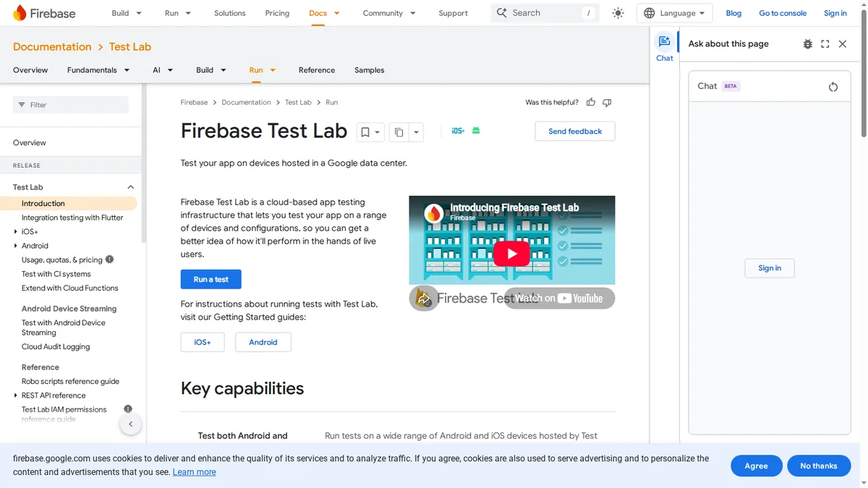
Task: Click the search magnifier icon
Action: (502, 13)
